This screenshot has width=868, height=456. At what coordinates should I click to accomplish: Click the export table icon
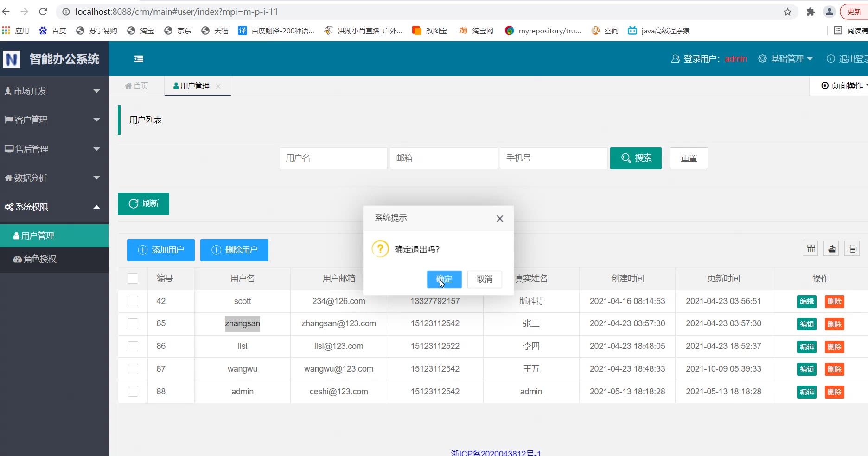point(831,249)
